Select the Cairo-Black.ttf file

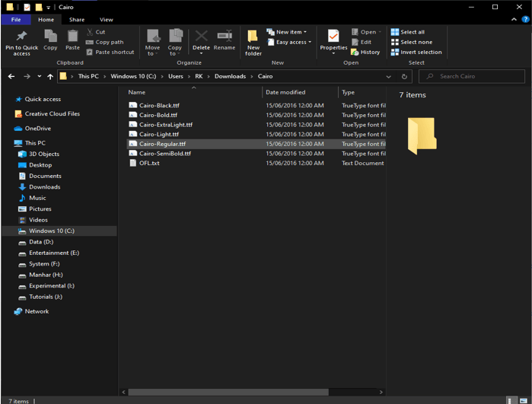256,106
